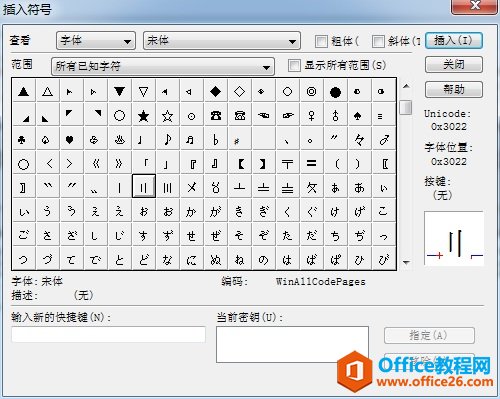Select the solid black down-pointing triangle symbol
Screen dimensions: 500x399
[x=119, y=91]
